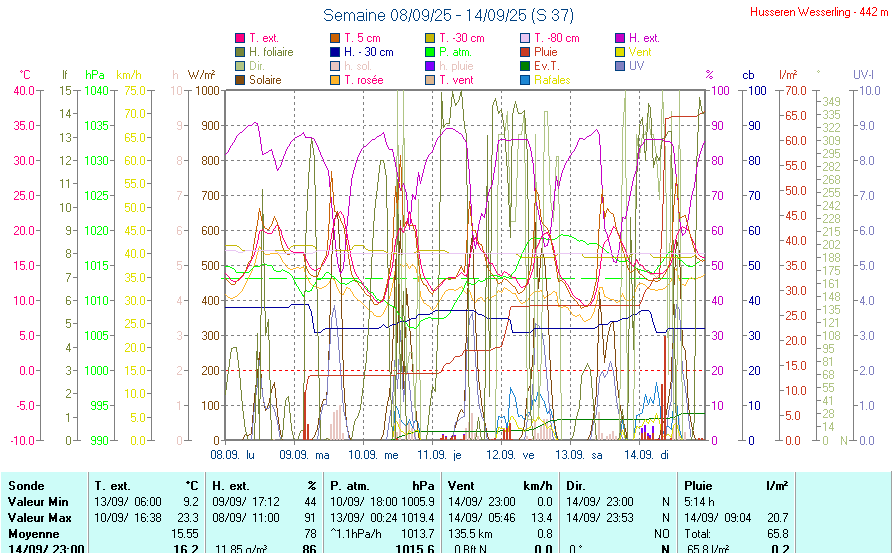Click the maximum humidity time '08/09/ 11:00'
This screenshot has width=892, height=553.
point(246,518)
